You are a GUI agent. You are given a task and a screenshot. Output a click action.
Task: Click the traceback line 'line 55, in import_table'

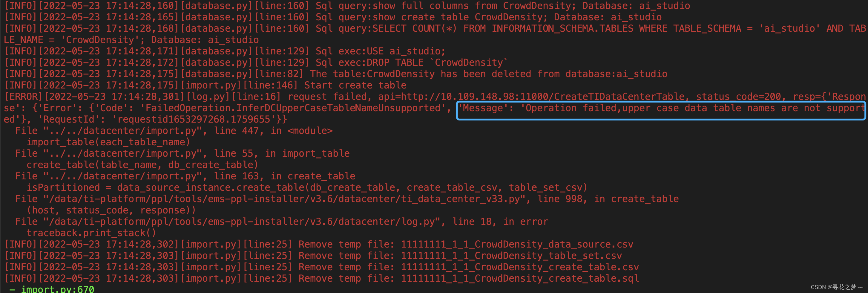pos(282,153)
